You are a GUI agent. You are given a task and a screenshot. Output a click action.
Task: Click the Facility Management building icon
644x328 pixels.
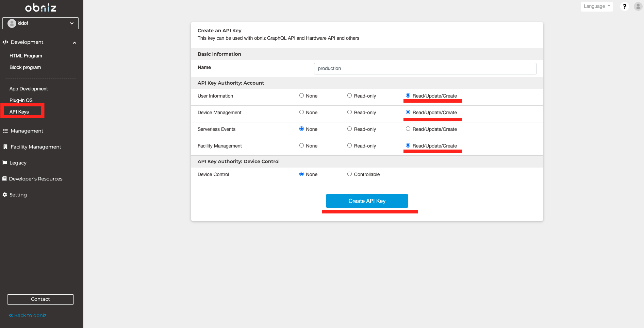tap(5, 147)
